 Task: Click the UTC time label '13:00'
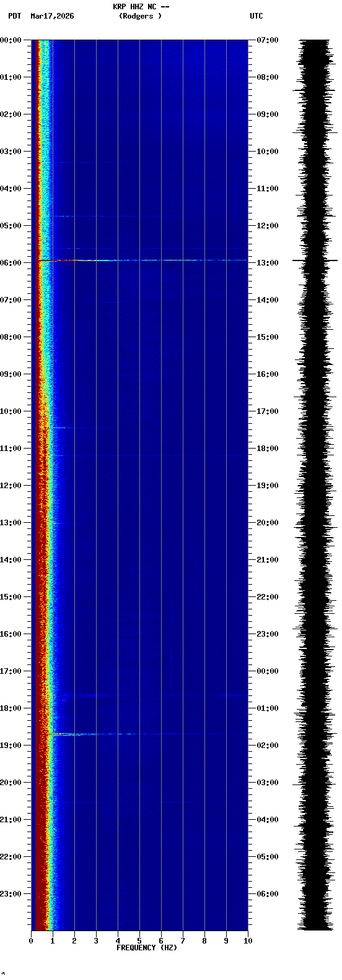tap(268, 263)
